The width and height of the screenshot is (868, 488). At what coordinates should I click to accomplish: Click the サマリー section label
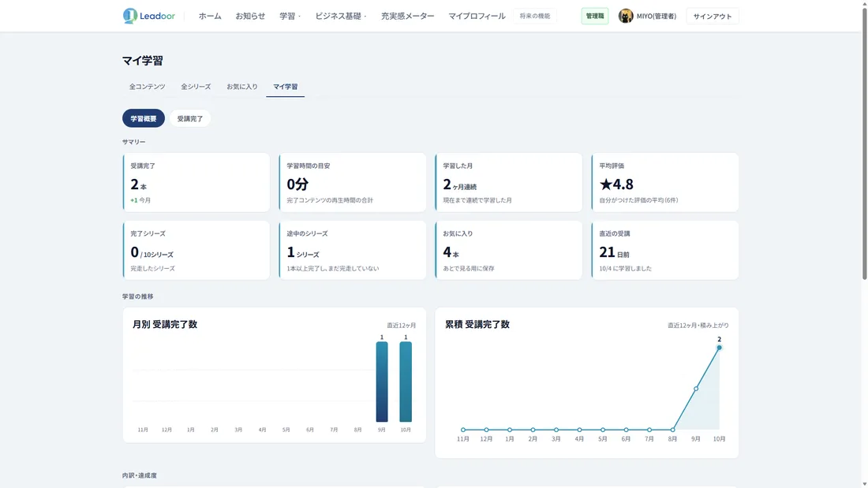click(x=134, y=142)
